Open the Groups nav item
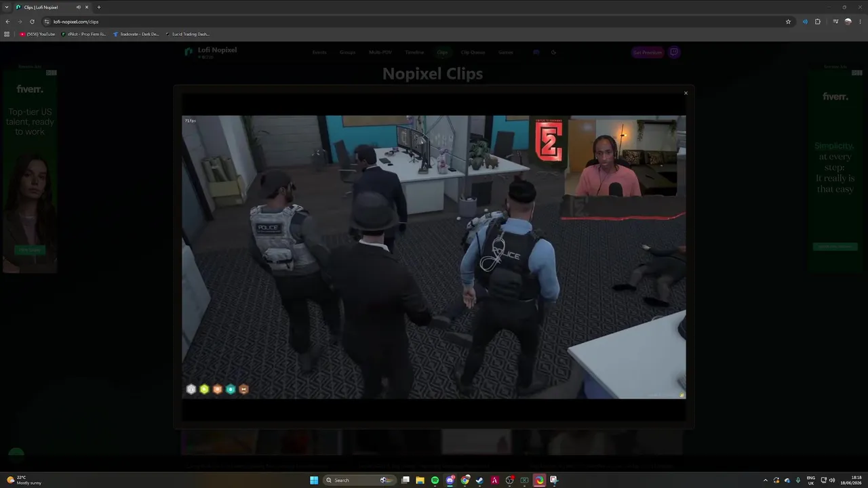 (347, 52)
